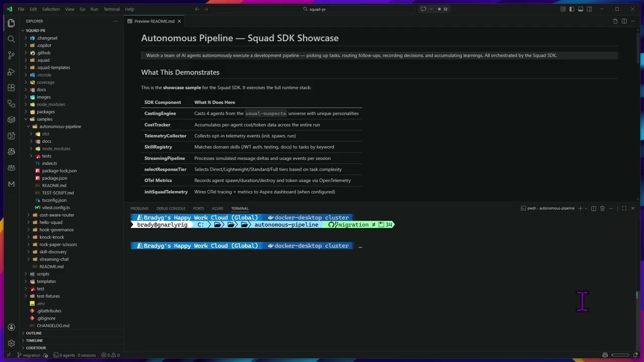Open the Extensions view
The image size is (644, 362).
tap(11, 87)
